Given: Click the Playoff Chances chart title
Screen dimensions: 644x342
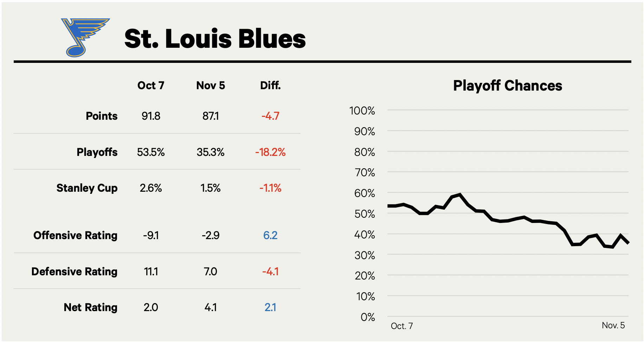Looking at the screenshot, I should click(507, 86).
